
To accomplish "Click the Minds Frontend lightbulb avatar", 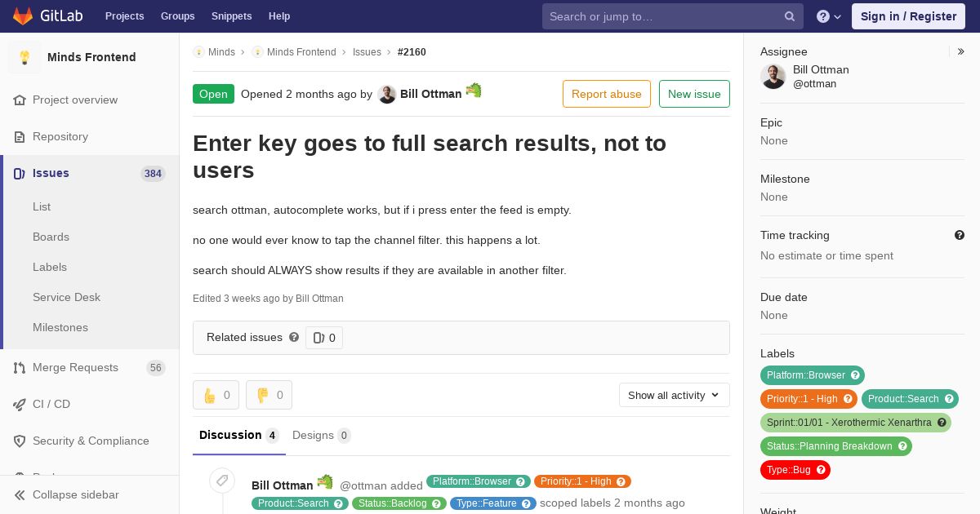I will [x=24, y=57].
